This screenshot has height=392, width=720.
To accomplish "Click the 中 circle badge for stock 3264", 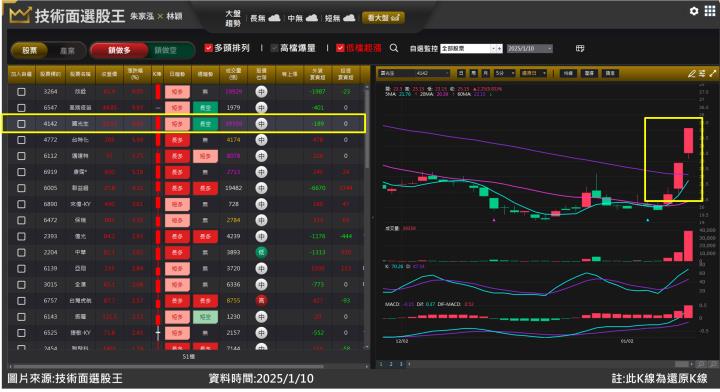I will coord(261,92).
